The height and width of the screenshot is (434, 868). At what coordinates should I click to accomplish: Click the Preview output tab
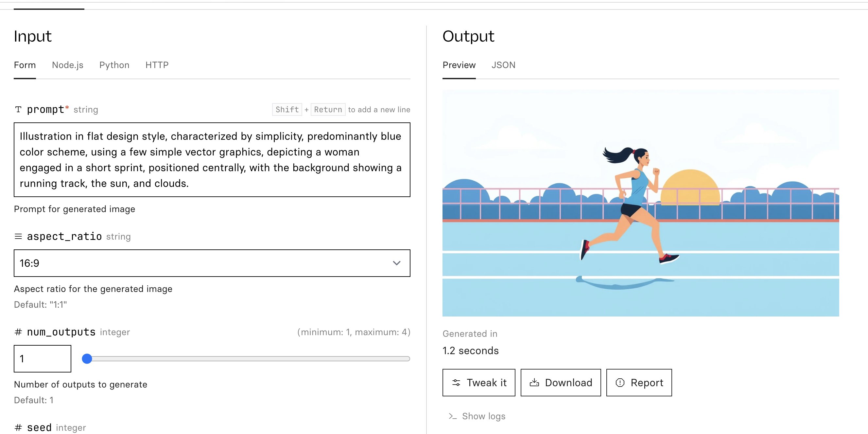click(x=459, y=65)
